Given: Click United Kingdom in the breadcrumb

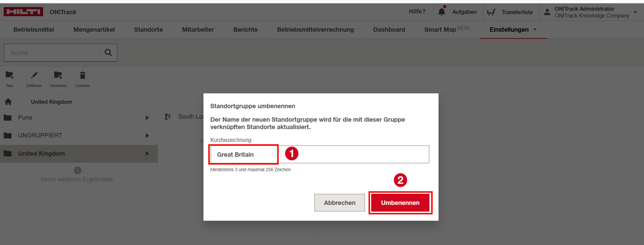Looking at the screenshot, I should click(x=52, y=102).
